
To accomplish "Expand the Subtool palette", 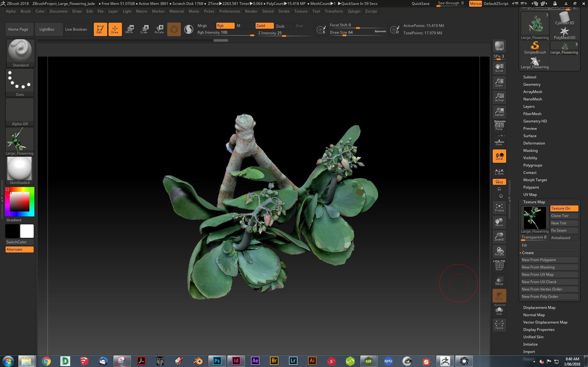I will tap(529, 77).
